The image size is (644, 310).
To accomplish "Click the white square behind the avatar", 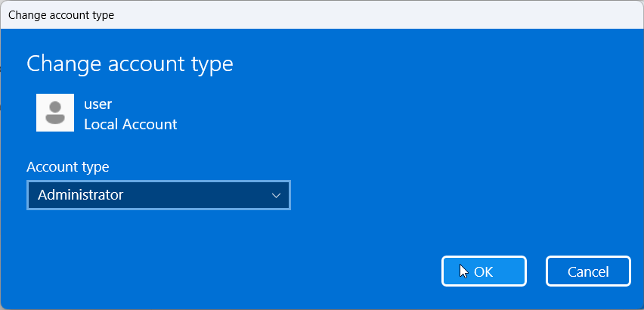I will click(41, 98).
